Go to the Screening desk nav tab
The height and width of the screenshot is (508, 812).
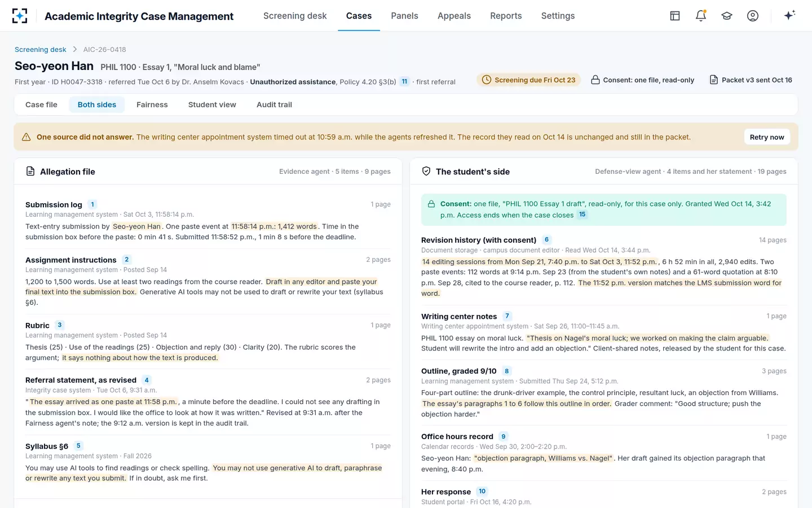tap(295, 16)
